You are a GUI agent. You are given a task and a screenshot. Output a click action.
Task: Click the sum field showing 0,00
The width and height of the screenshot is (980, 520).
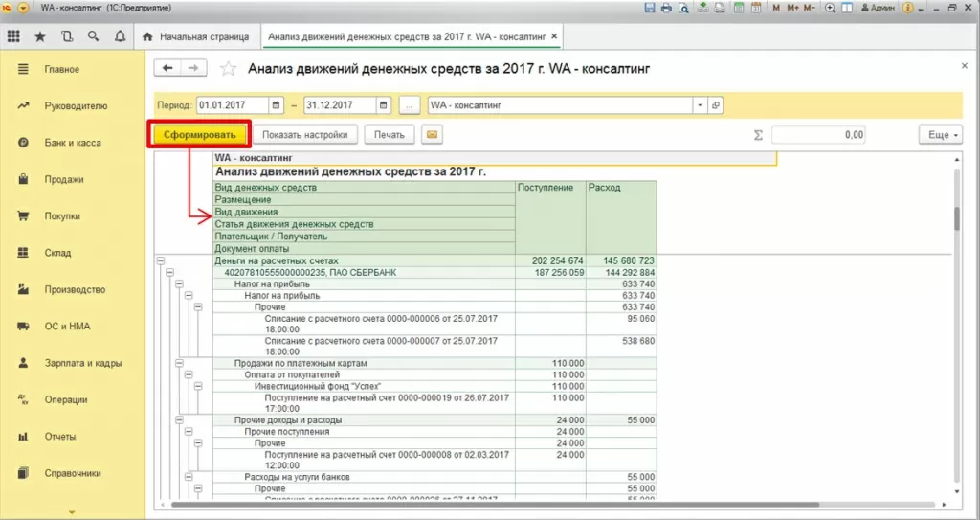coord(818,134)
